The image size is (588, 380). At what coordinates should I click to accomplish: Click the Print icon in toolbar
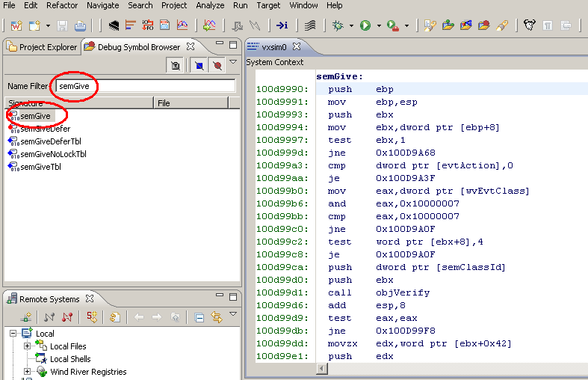tap(80, 25)
